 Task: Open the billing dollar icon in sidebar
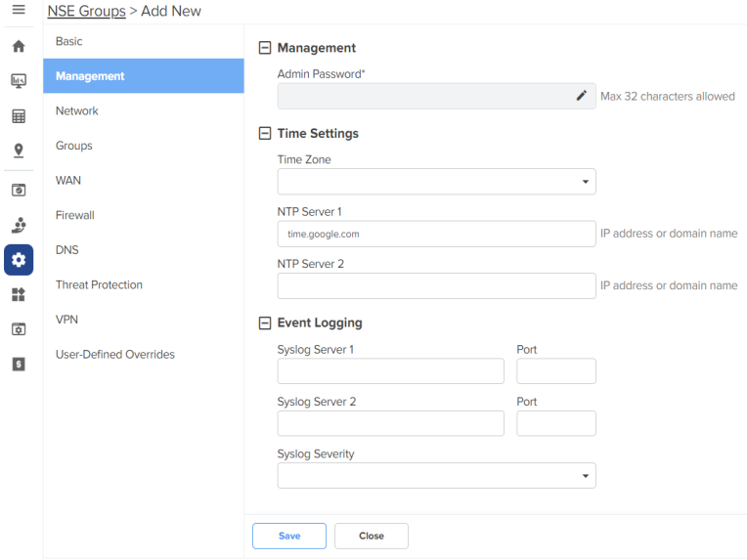(19, 365)
